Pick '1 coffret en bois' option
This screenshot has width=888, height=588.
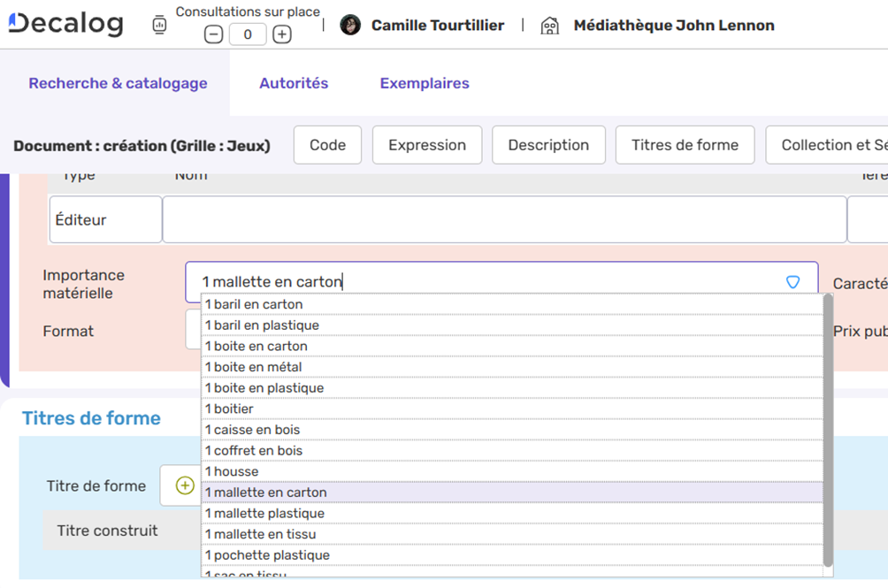(253, 451)
